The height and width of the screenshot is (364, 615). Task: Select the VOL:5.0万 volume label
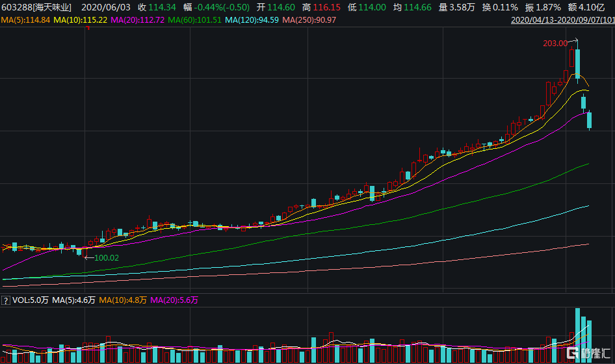[x=30, y=300]
